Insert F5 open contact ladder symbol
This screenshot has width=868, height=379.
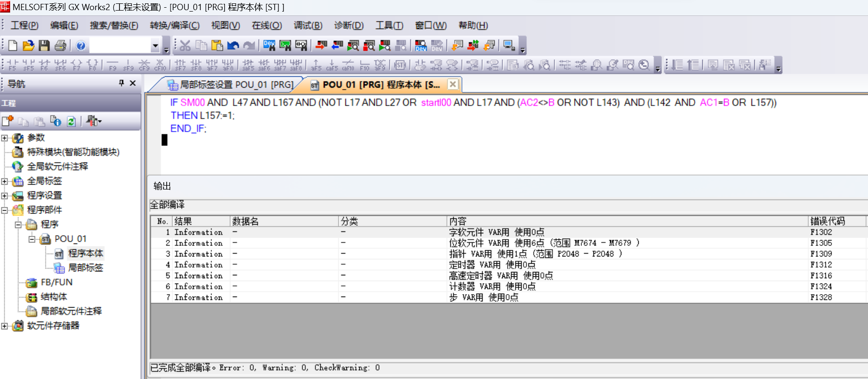tap(13, 65)
